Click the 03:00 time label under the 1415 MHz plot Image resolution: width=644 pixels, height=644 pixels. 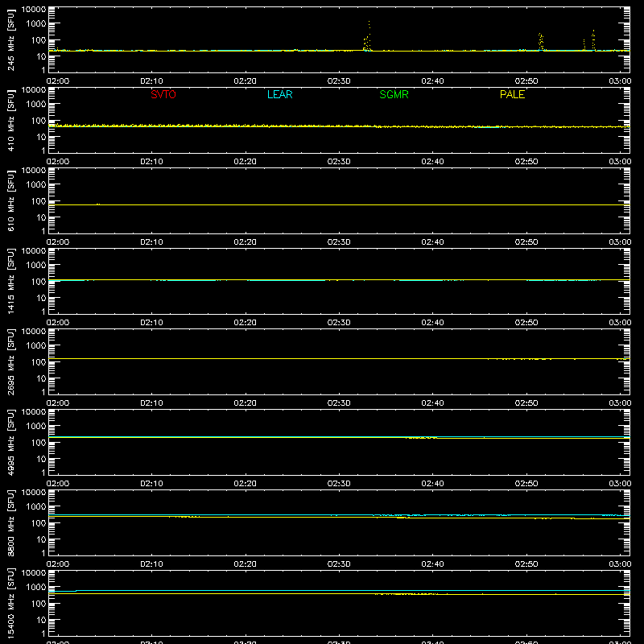pyautogui.click(x=620, y=323)
